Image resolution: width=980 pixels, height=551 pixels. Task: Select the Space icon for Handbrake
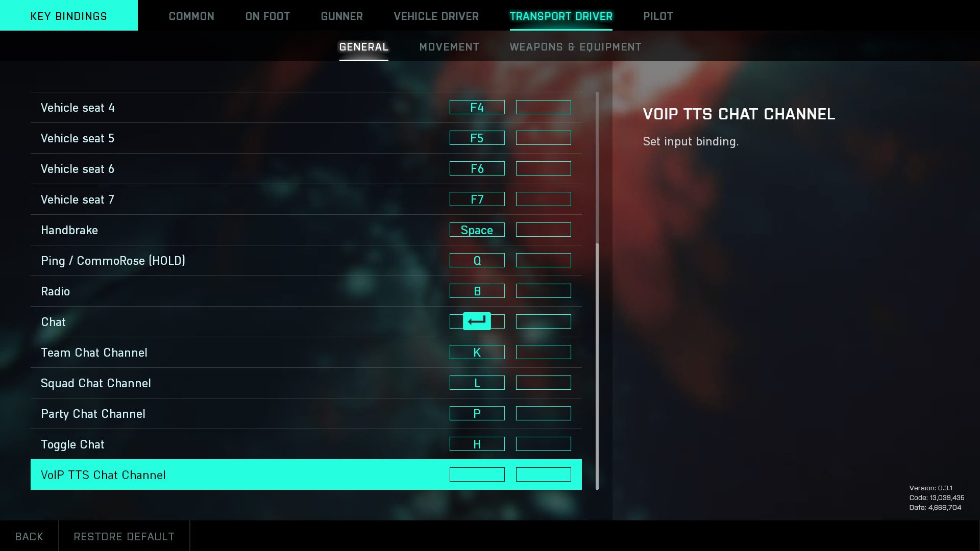pyautogui.click(x=477, y=230)
